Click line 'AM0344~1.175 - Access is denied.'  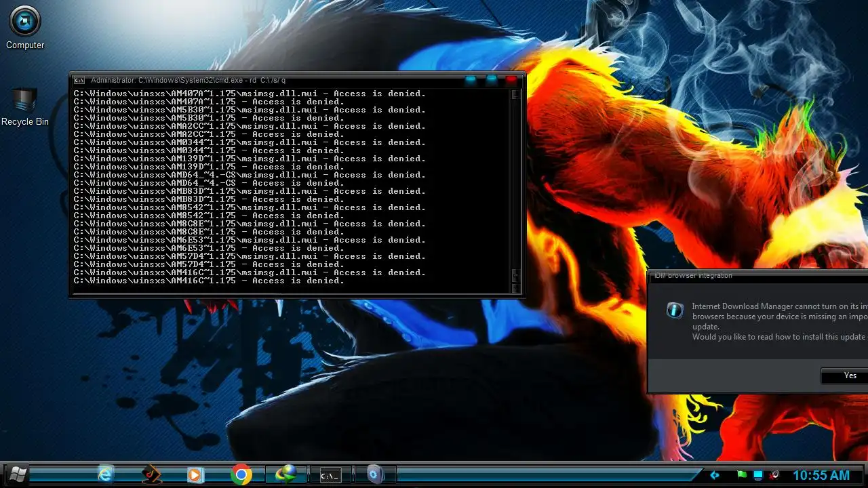point(209,150)
